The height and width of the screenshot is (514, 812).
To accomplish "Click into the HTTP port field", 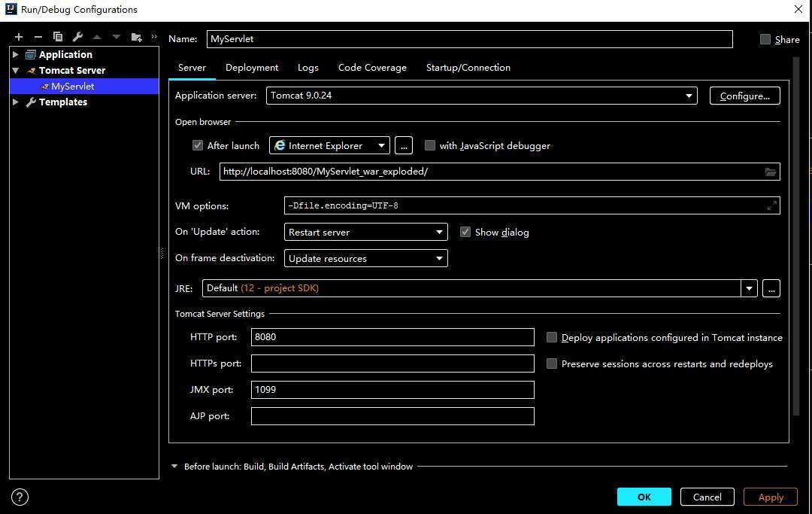I will click(x=392, y=337).
